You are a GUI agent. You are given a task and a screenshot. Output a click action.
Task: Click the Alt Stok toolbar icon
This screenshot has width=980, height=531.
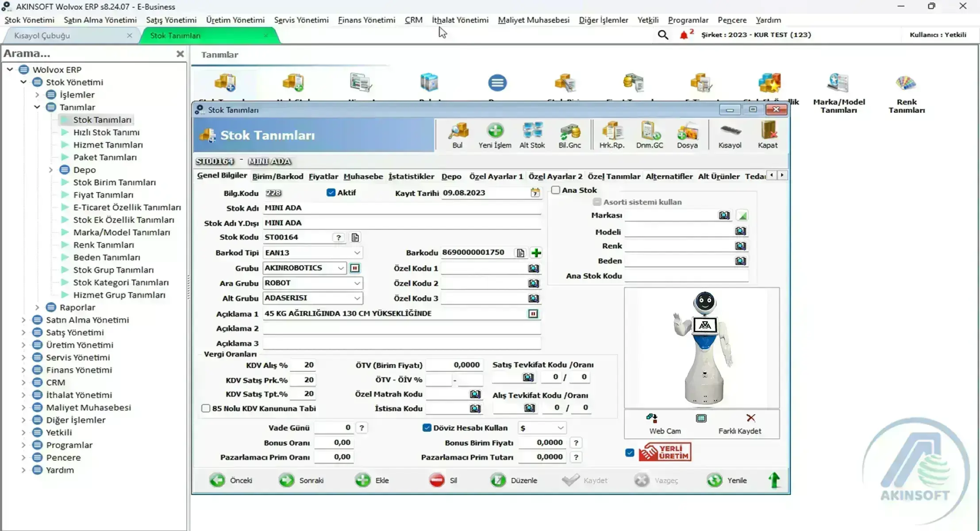point(532,135)
